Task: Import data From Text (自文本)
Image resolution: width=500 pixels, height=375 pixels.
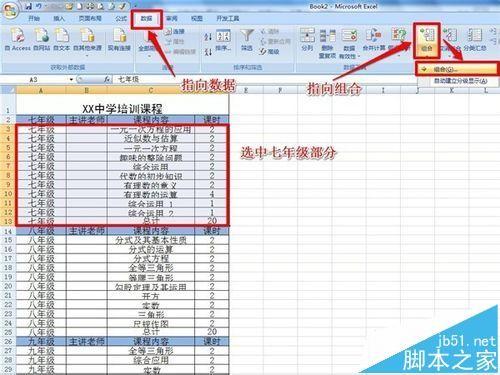Action: click(62, 40)
